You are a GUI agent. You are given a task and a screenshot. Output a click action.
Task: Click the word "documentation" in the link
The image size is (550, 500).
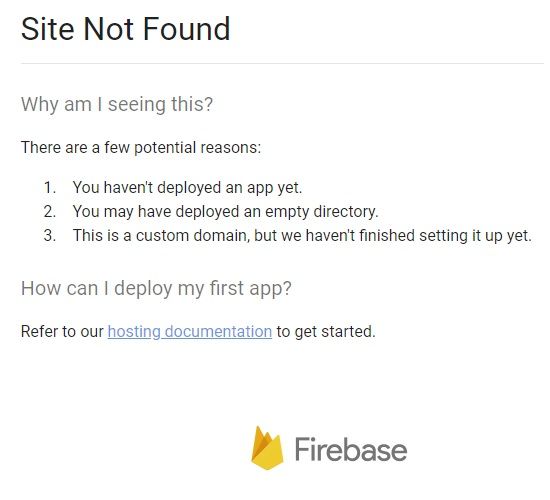[x=218, y=332]
